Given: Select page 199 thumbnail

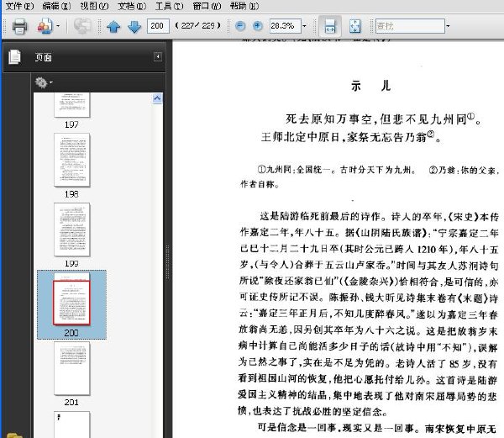Looking at the screenshot, I should (x=72, y=230).
